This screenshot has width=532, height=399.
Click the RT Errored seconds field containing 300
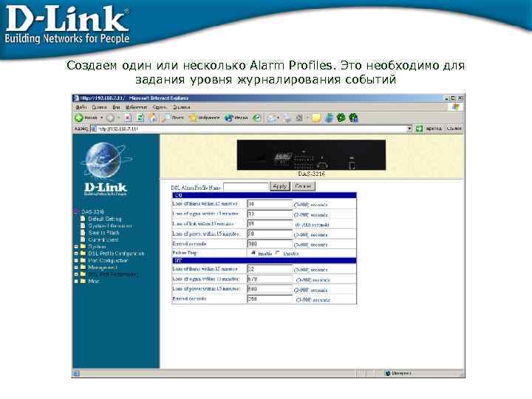coord(270,299)
